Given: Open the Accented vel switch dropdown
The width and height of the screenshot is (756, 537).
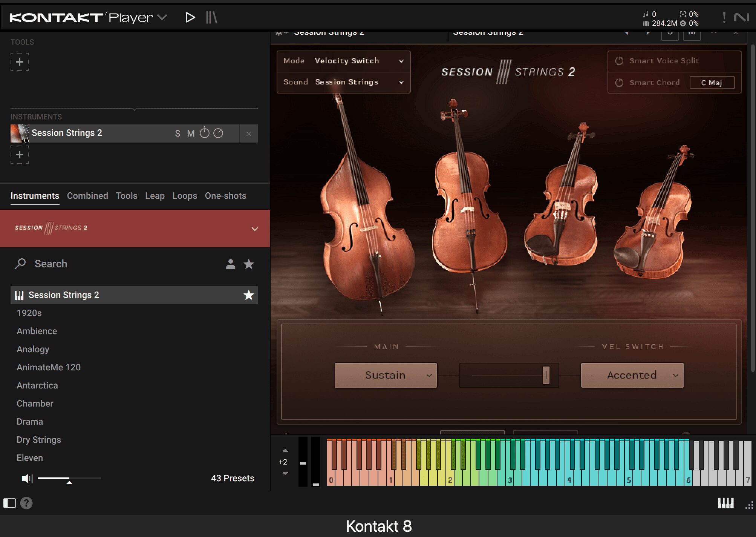Looking at the screenshot, I should coord(632,375).
